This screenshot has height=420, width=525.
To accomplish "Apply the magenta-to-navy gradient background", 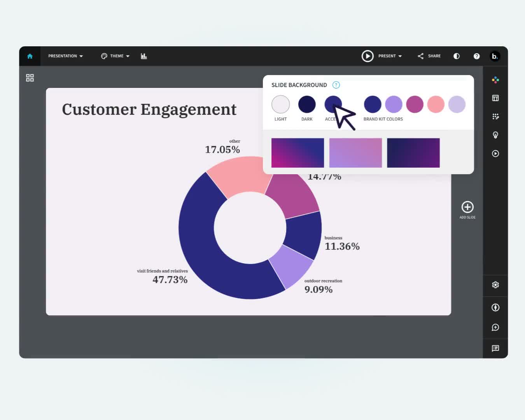I will click(x=297, y=153).
